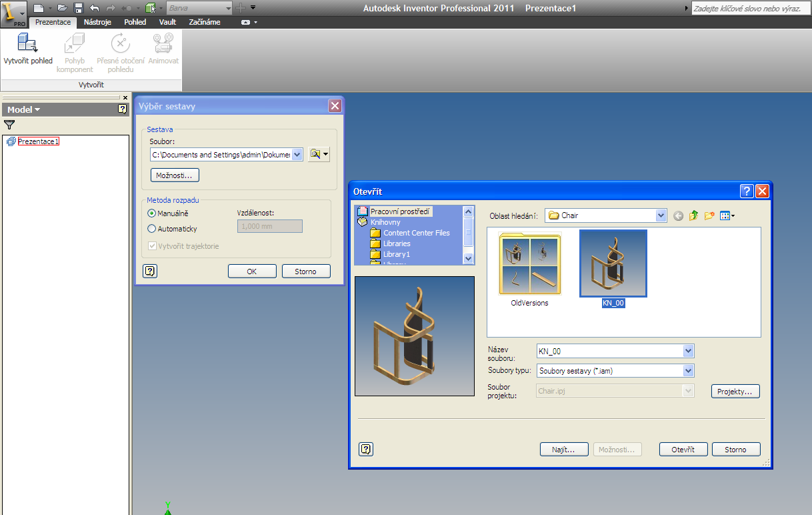The width and height of the screenshot is (812, 515).
Task: Click the browser filter funnel icon
Action: click(9, 124)
